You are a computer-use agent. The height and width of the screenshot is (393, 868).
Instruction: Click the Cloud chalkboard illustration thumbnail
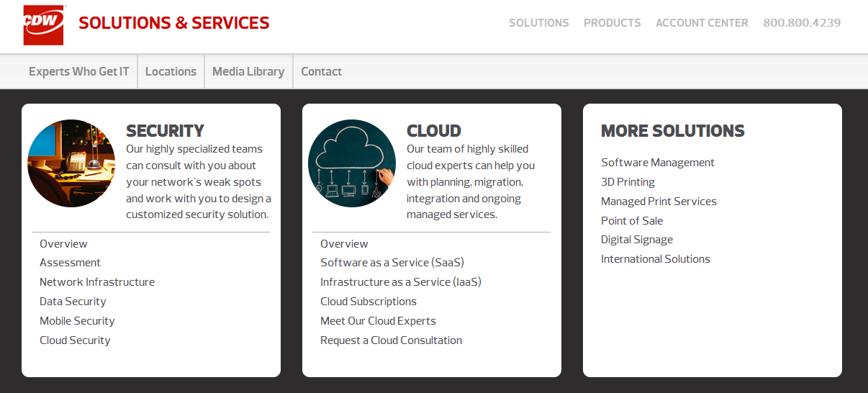tap(352, 163)
